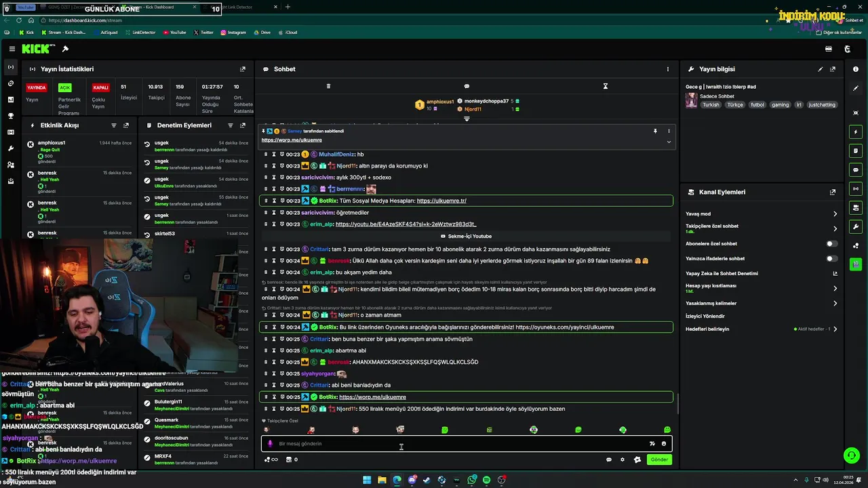Click the moderation gavel icon in header
Screen dimensions: 868x488
click(65, 49)
